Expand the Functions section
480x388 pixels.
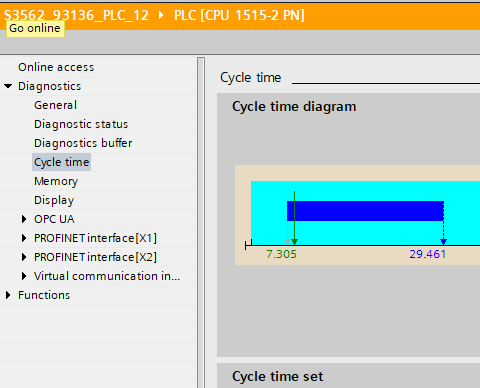8,295
